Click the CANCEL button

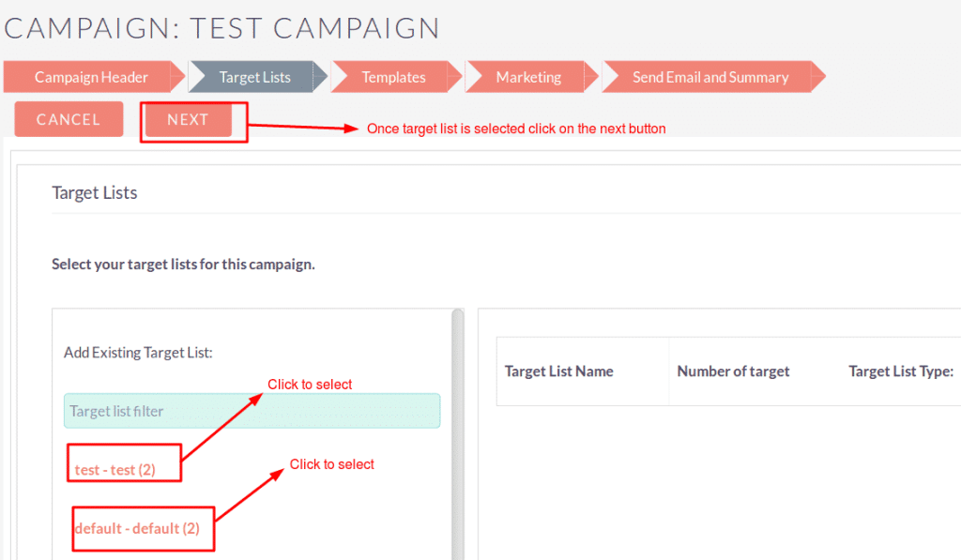[x=69, y=119]
